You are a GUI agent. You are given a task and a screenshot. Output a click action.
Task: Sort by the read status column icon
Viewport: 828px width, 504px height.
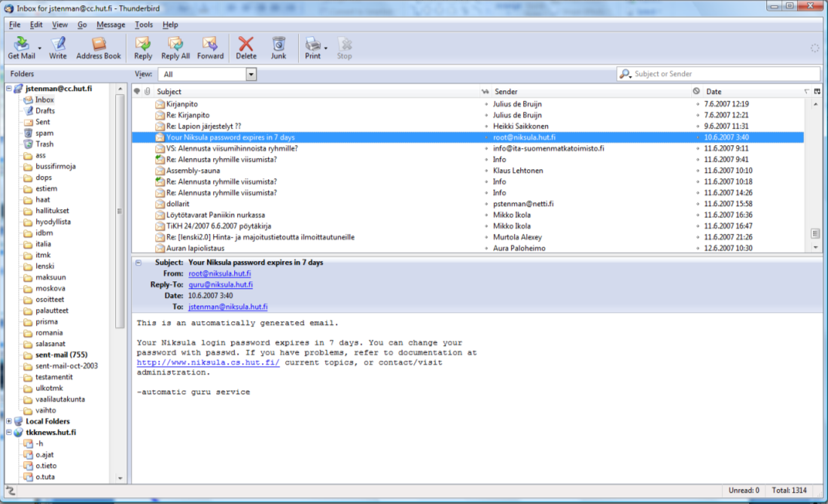(486, 91)
